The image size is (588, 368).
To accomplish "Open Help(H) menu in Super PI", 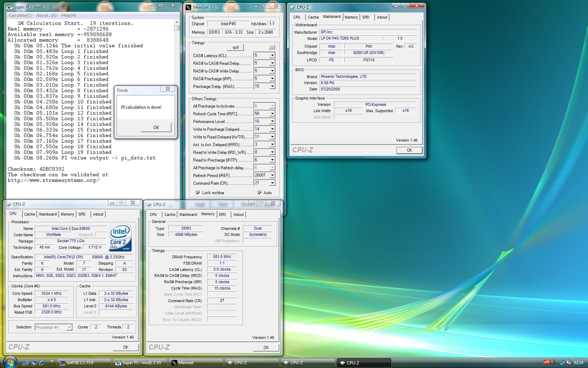I will (x=69, y=15).
